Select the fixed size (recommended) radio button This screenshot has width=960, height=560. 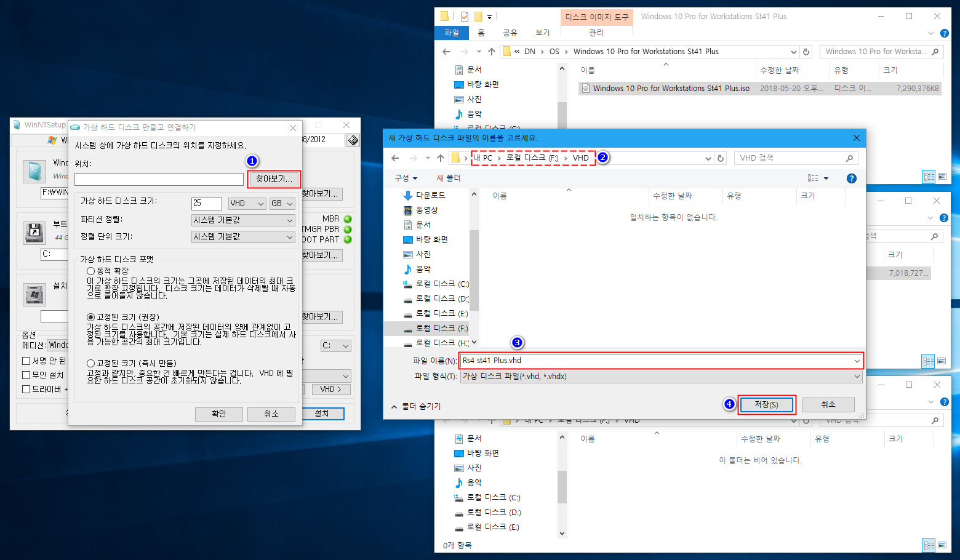(x=90, y=317)
